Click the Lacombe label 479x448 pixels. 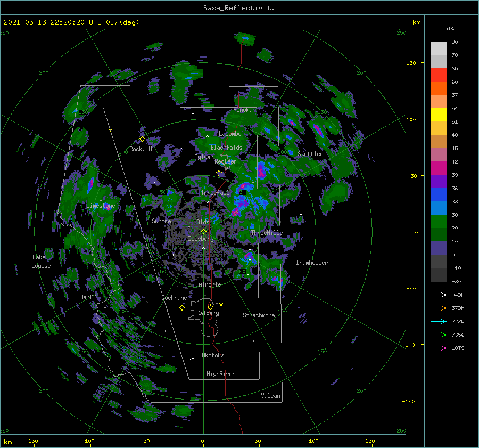pyautogui.click(x=230, y=134)
